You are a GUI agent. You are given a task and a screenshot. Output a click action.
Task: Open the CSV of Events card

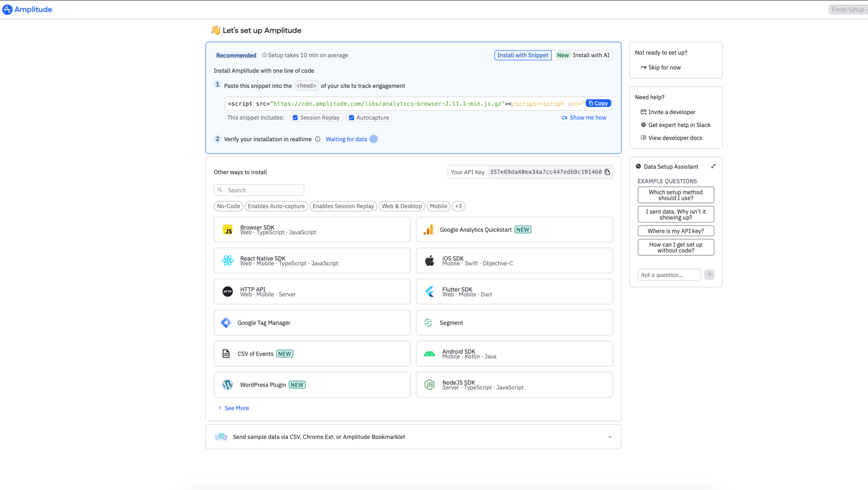click(312, 354)
